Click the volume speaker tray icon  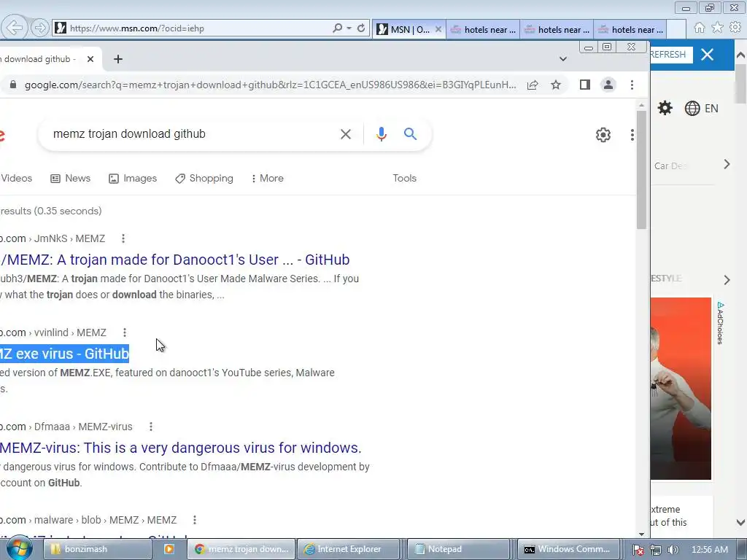[x=673, y=550]
